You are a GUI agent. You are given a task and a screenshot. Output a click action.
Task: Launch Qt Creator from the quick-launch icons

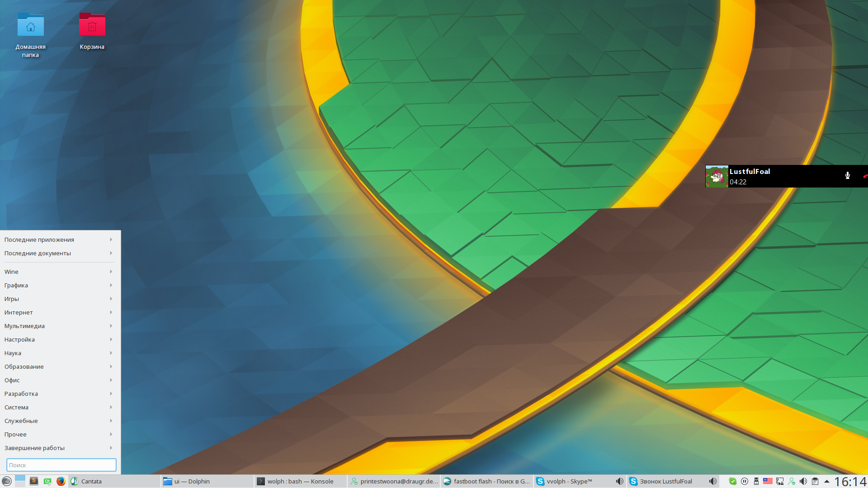coord(47,481)
